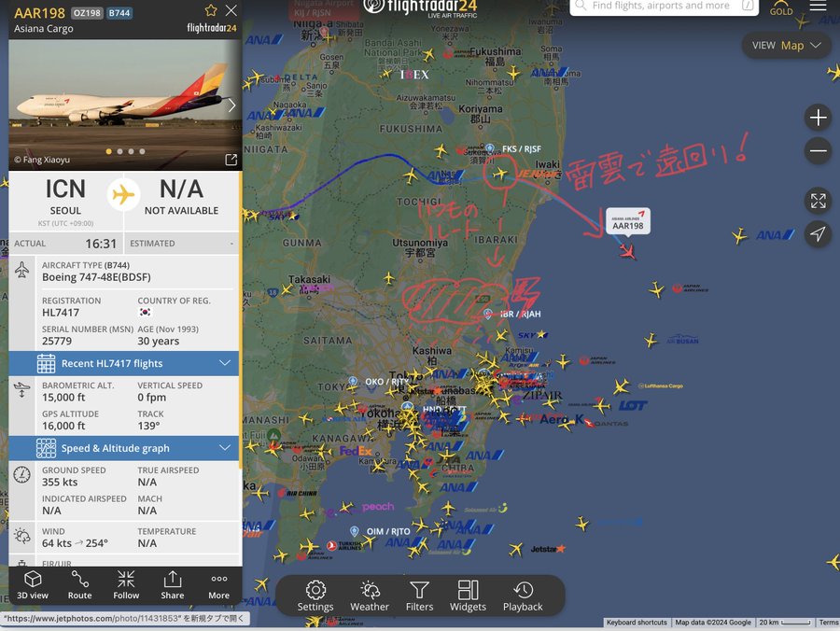Viewport: 840px width, 631px height.
Task: Select the LOT aircraft on map
Action: 601,405
